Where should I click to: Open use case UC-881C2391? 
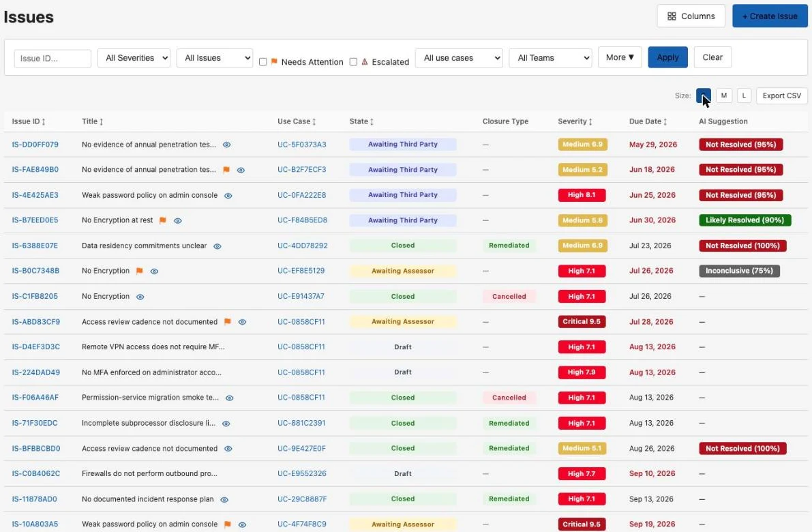coord(301,424)
